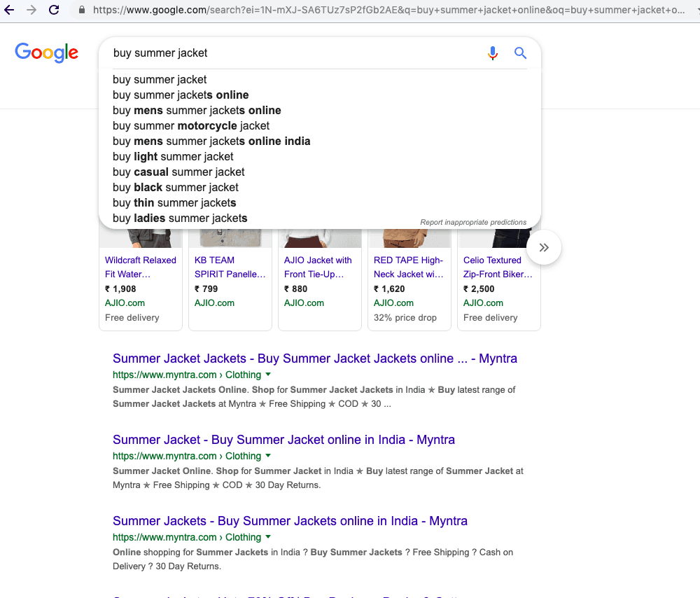This screenshot has height=598, width=700.
Task: Click price ₹ 1,620 on RED TAPE card
Action: pyautogui.click(x=389, y=289)
